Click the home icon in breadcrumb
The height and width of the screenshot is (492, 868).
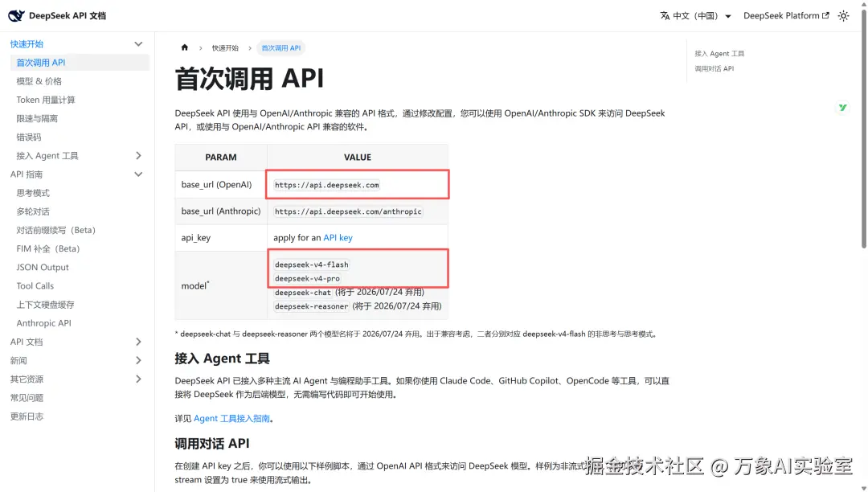coord(185,47)
